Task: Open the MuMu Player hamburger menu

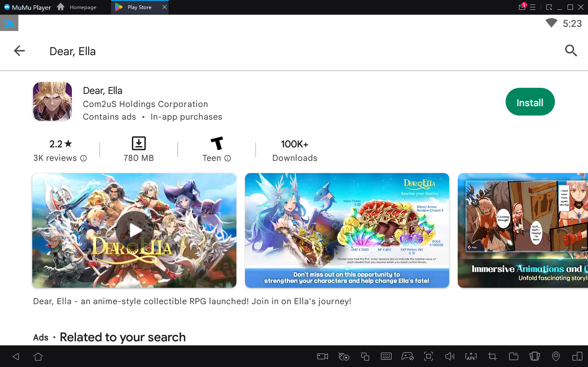Action: click(533, 7)
